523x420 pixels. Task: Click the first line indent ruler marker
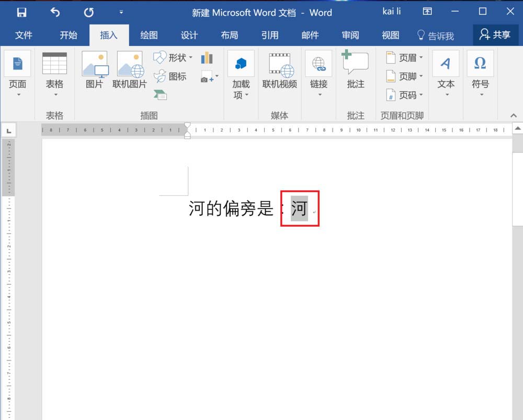(187, 125)
